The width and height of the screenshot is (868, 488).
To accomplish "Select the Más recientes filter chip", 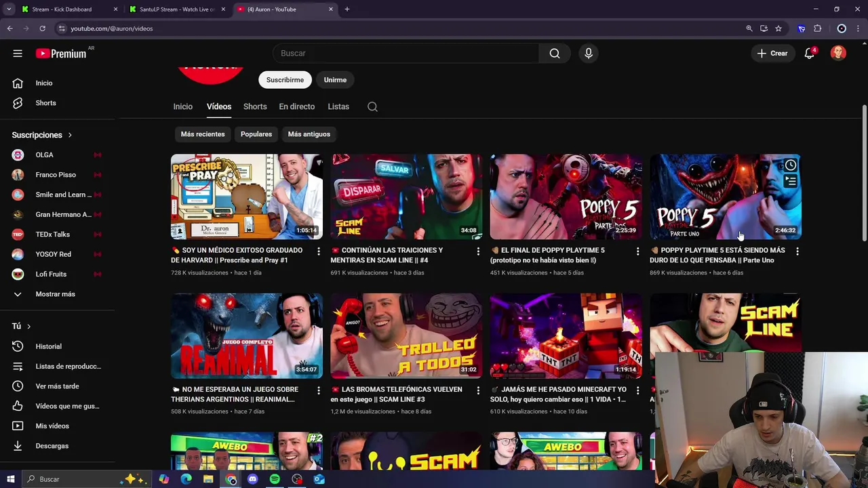I will tap(203, 134).
